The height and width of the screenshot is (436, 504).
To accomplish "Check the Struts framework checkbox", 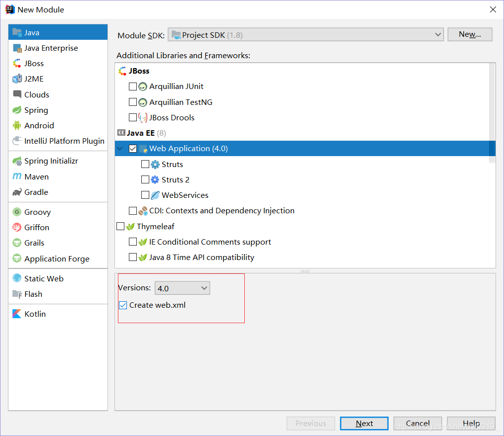I will (145, 164).
